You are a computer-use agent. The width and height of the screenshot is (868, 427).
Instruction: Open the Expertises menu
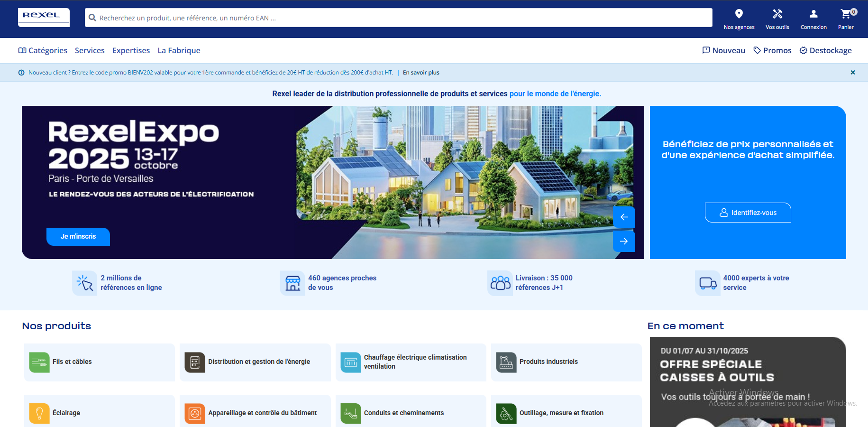point(131,50)
